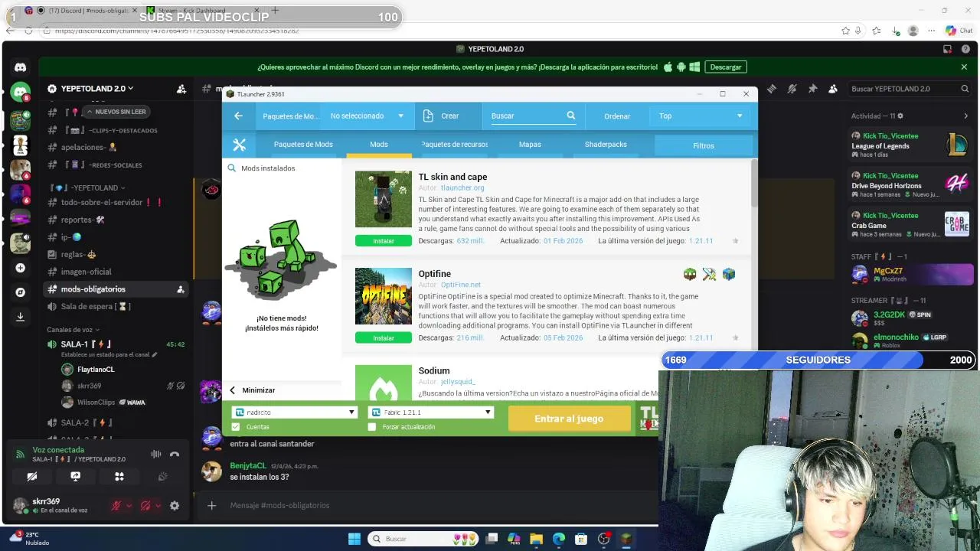
Task: Open threads icon in channel header
Action: [771, 89]
